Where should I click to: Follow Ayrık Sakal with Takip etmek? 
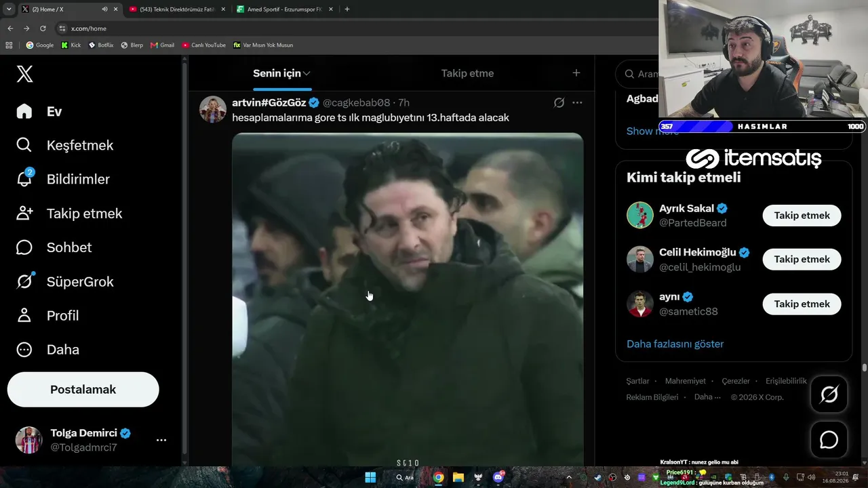802,216
